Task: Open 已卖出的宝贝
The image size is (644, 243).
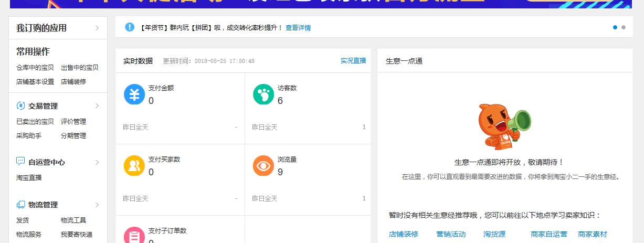Action: click(x=35, y=122)
